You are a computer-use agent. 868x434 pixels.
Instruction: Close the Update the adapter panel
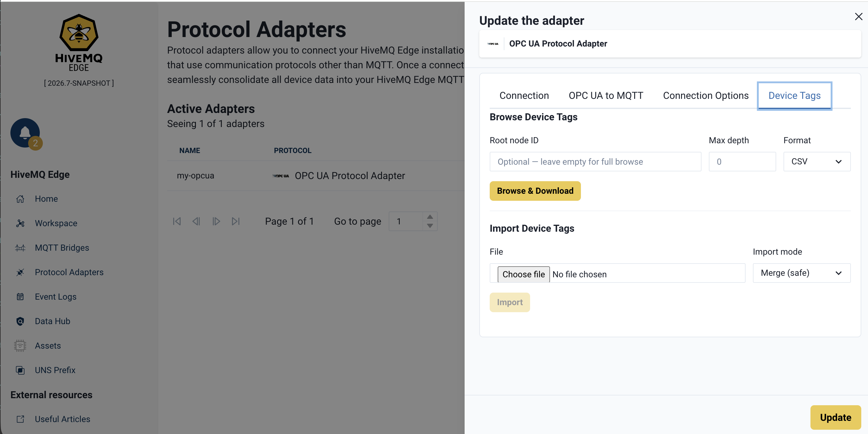(x=858, y=17)
